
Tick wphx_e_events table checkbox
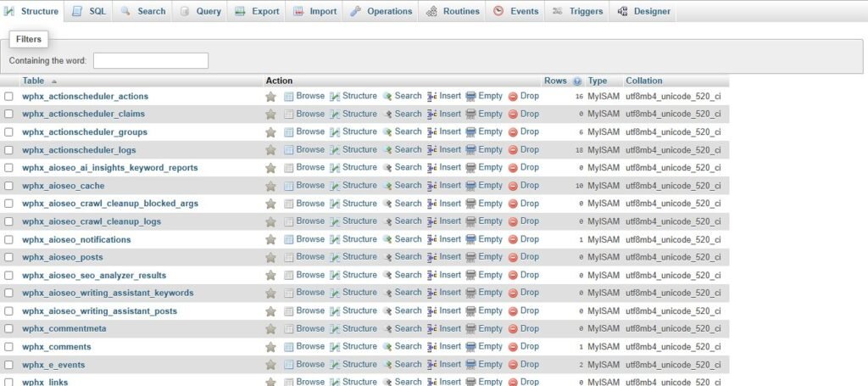point(8,365)
